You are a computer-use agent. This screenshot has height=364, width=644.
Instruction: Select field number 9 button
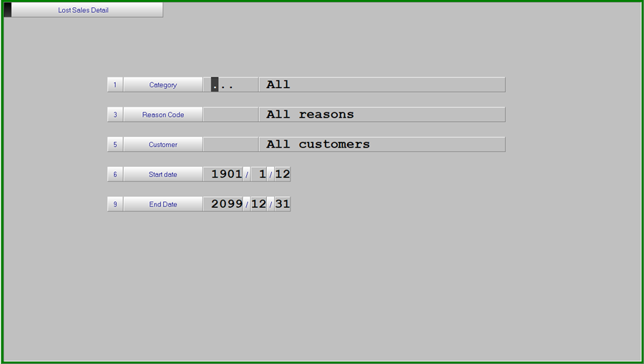pyautogui.click(x=115, y=204)
